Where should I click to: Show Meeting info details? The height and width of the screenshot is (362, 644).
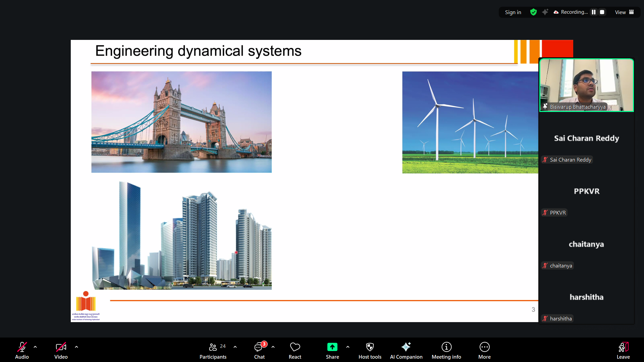(446, 351)
